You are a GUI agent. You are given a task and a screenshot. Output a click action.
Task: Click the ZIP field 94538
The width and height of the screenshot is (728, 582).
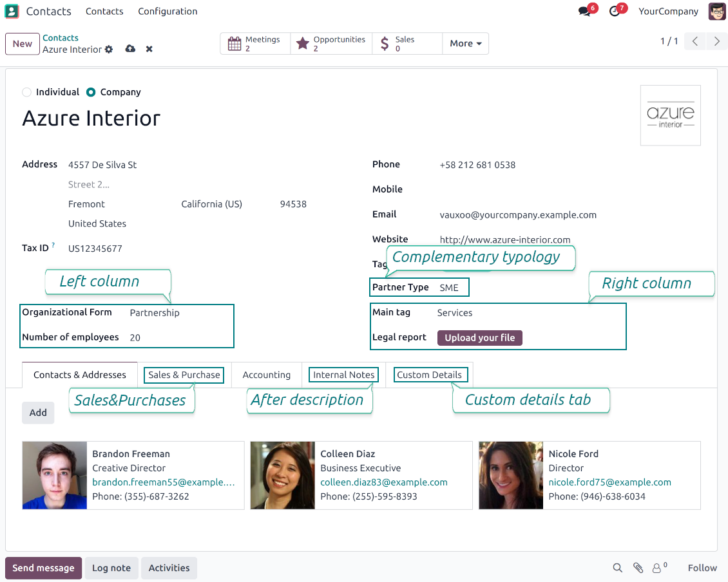pos(293,204)
